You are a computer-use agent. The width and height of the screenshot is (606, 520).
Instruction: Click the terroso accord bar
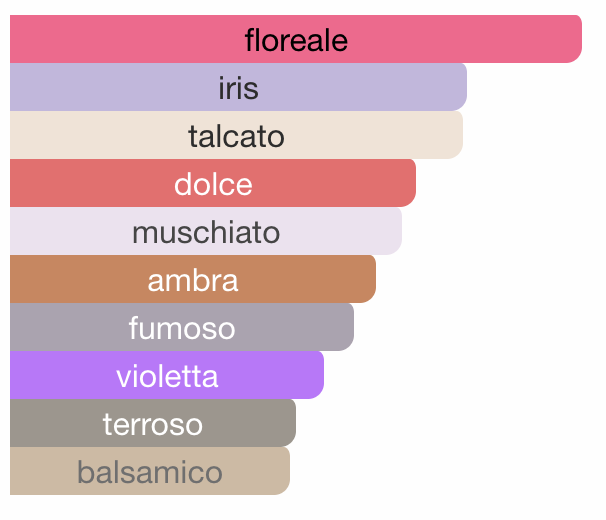(x=153, y=423)
